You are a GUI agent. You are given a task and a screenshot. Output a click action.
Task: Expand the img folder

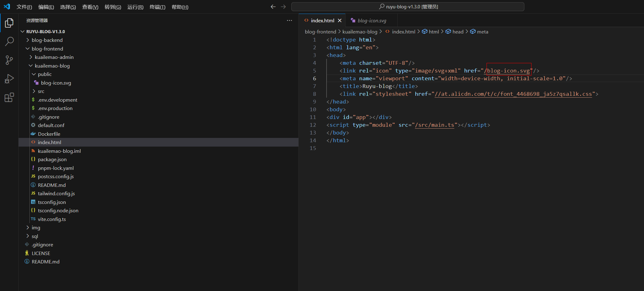[x=28, y=227]
